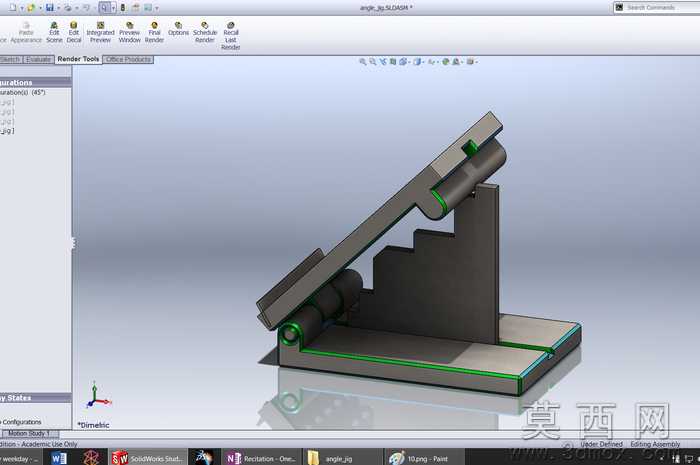Click the Configurations entry under Display States
The width and height of the screenshot is (700, 465).
tap(21, 422)
